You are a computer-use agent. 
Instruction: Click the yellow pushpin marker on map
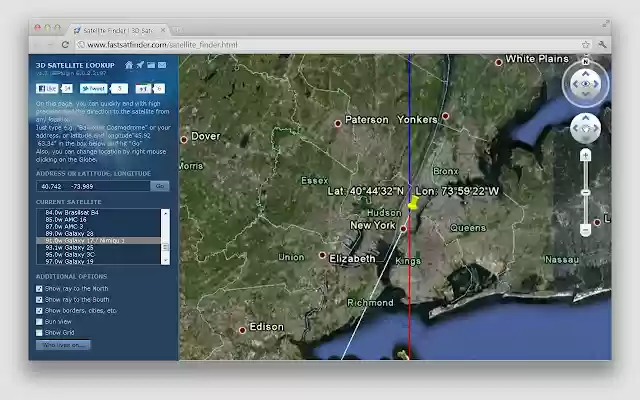413,203
